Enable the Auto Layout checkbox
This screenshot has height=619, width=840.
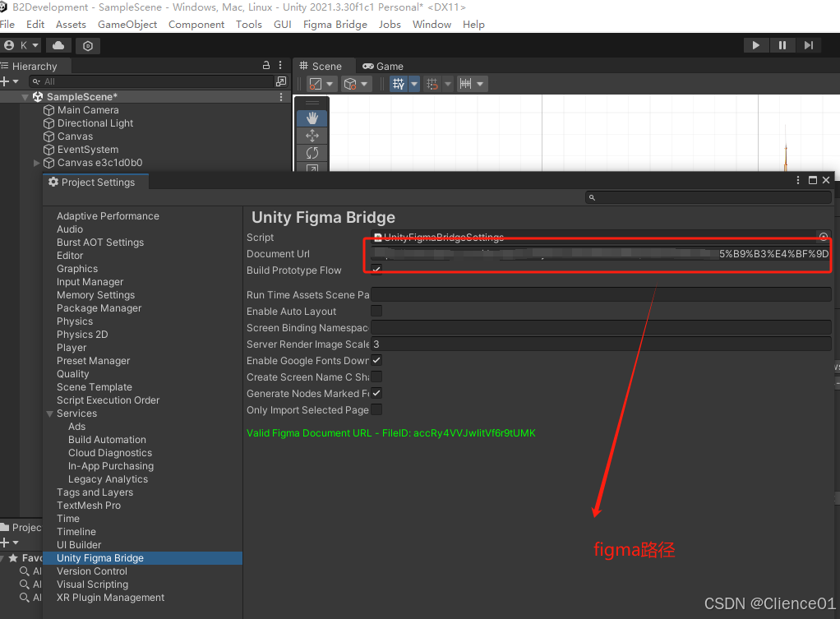(x=376, y=311)
